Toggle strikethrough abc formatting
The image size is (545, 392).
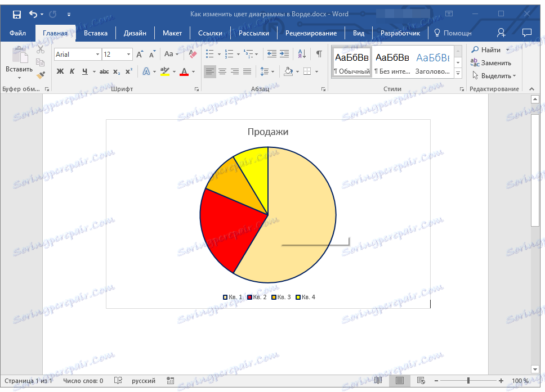104,71
